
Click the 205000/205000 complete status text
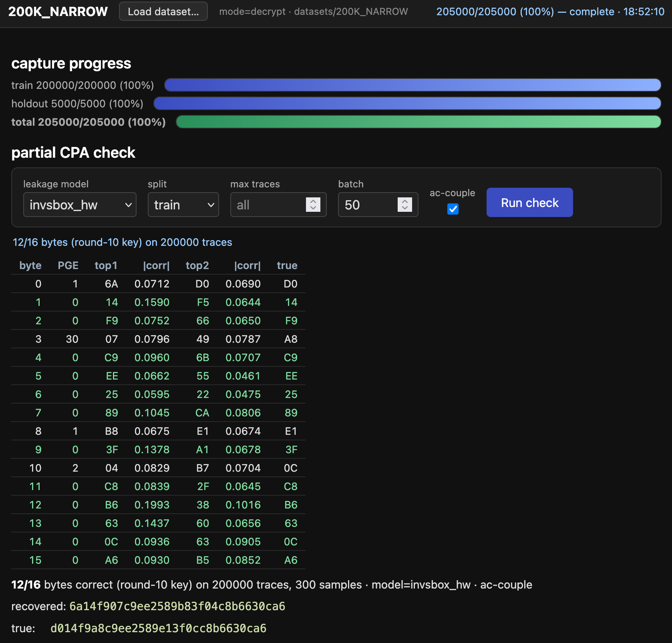click(550, 12)
